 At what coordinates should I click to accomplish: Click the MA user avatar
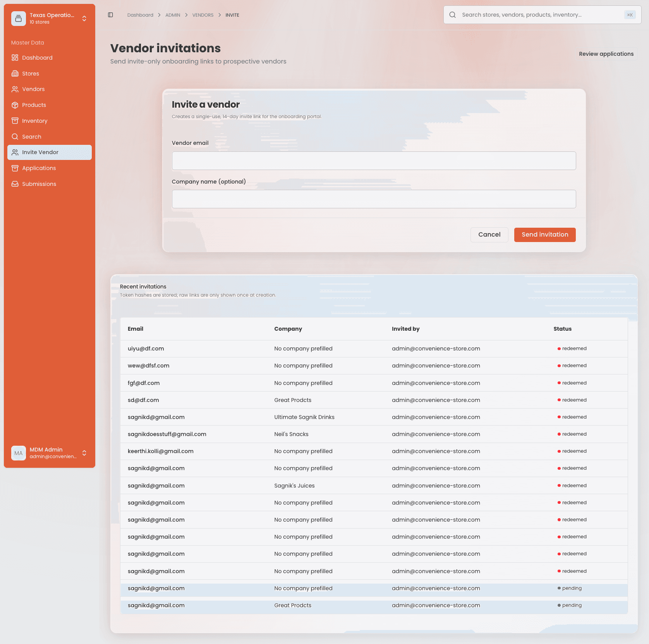pos(19,453)
